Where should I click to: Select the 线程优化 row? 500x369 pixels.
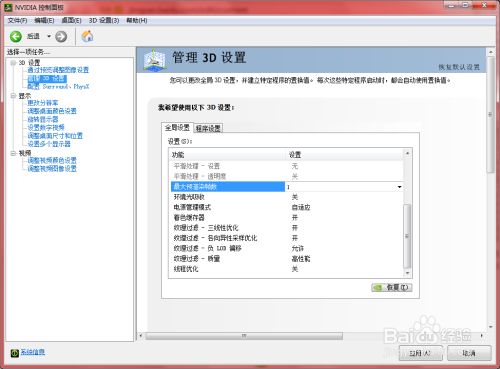287,269
